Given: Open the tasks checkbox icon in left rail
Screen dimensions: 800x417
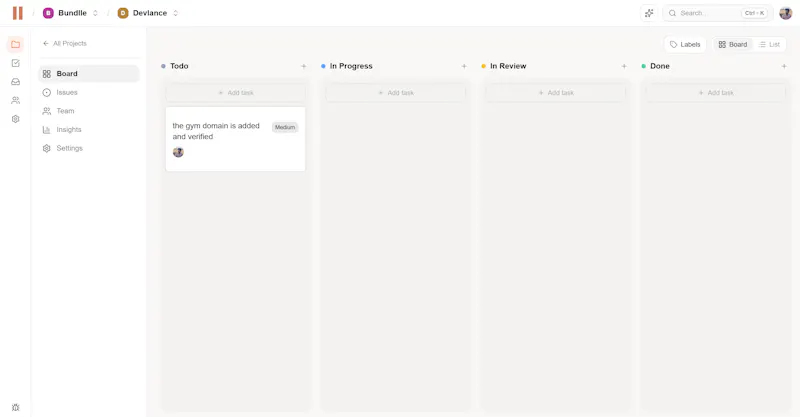Looking at the screenshot, I should pyautogui.click(x=15, y=63).
